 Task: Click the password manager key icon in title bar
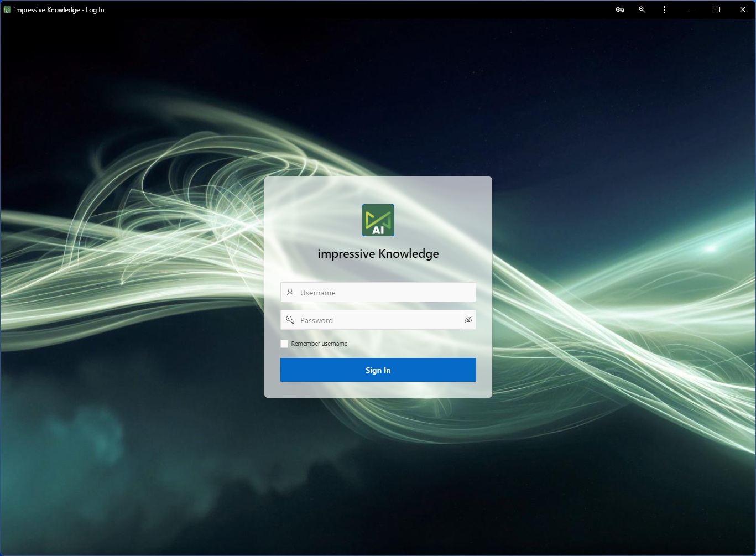pyautogui.click(x=620, y=9)
